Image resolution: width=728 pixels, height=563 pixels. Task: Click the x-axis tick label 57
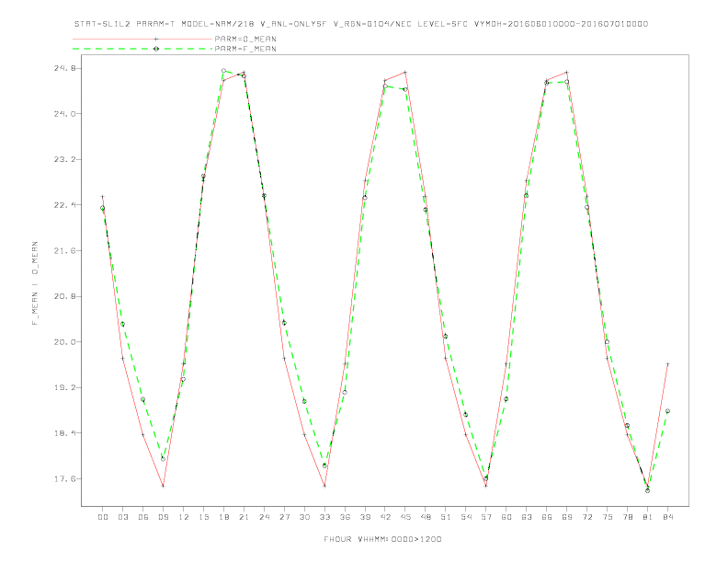click(x=486, y=517)
